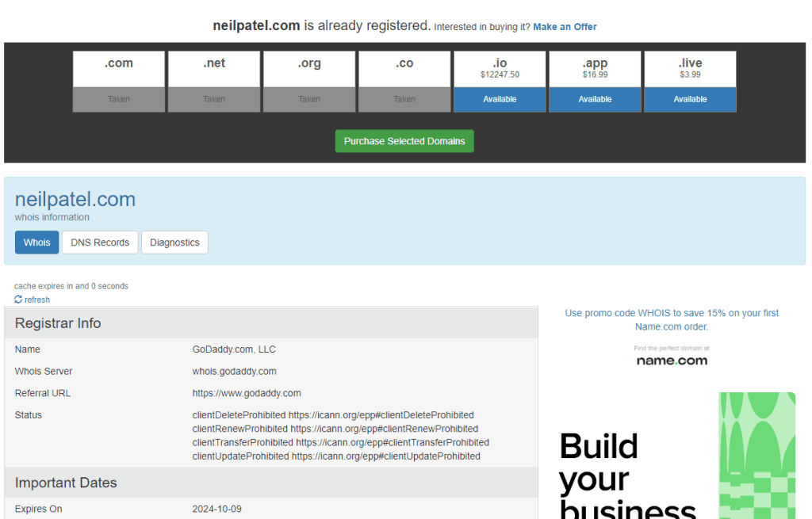Click the https://www.godaddy.com referral URL

tap(247, 393)
